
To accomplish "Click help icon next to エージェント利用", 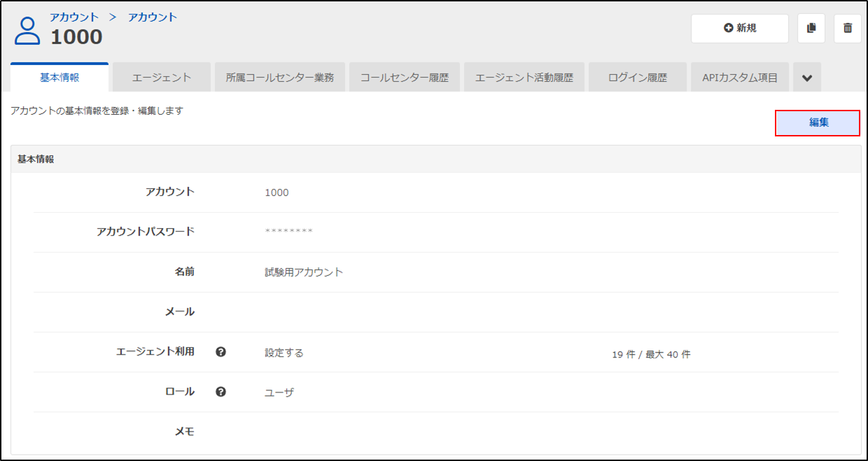I will (220, 352).
